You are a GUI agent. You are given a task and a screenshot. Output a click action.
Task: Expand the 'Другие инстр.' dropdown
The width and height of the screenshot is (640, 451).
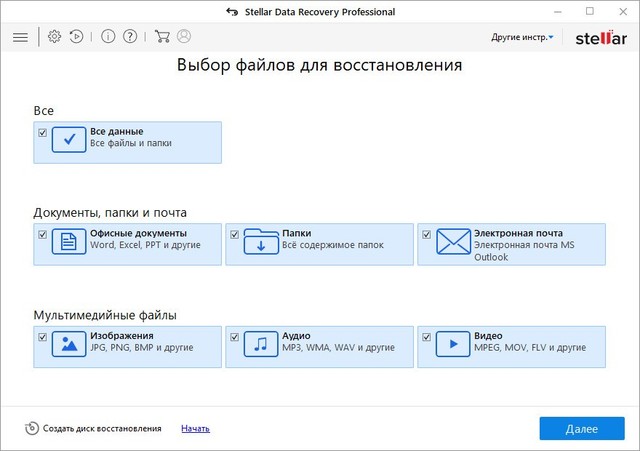pyautogui.click(x=522, y=37)
